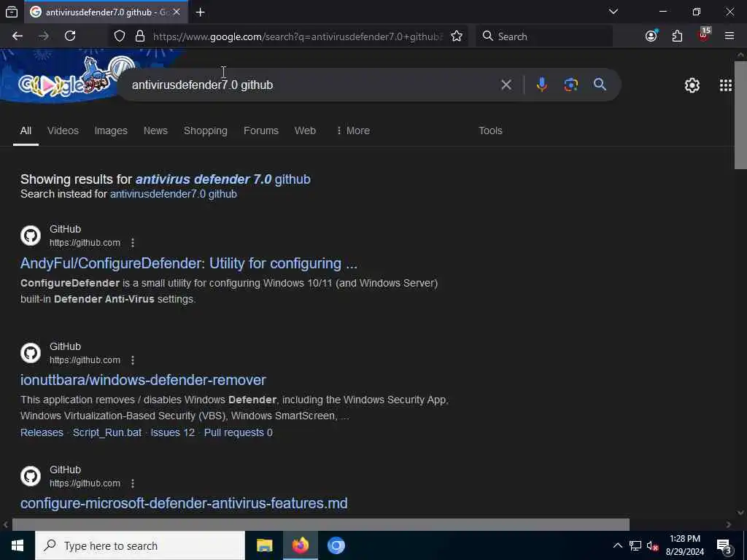Open the Google doodle logo

click(66, 79)
